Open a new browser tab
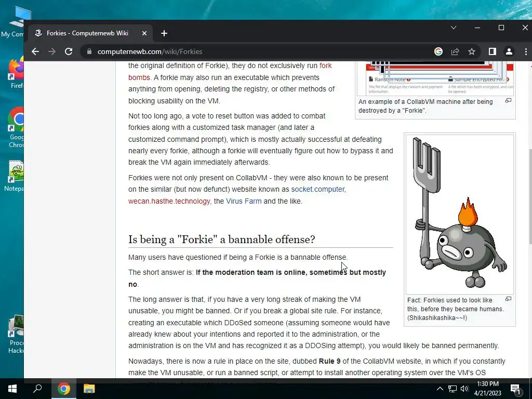This screenshot has width=532, height=399. 164,33
